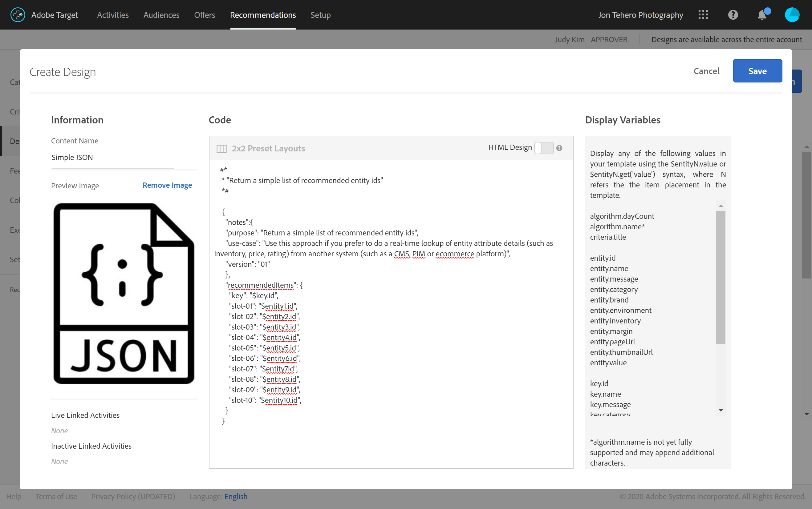
Task: Toggle the HTML Design switch
Action: click(x=544, y=148)
